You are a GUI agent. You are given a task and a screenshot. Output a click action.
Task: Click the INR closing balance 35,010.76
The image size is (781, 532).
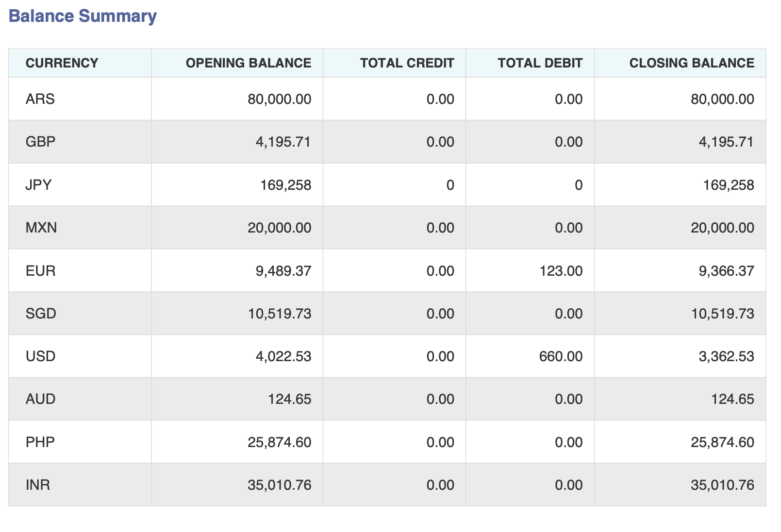point(723,485)
